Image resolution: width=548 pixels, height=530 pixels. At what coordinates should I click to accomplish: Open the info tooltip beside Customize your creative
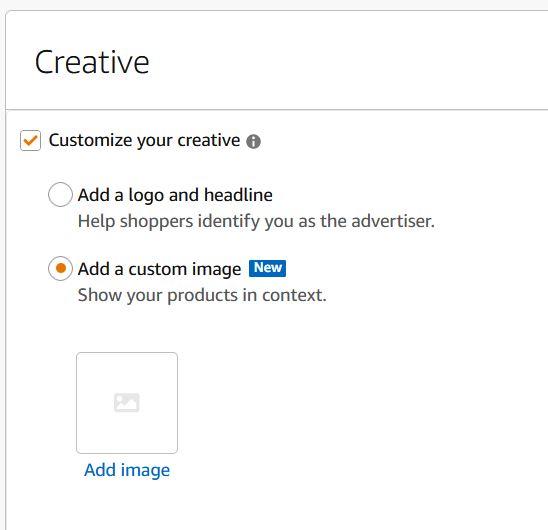pyautogui.click(x=253, y=142)
